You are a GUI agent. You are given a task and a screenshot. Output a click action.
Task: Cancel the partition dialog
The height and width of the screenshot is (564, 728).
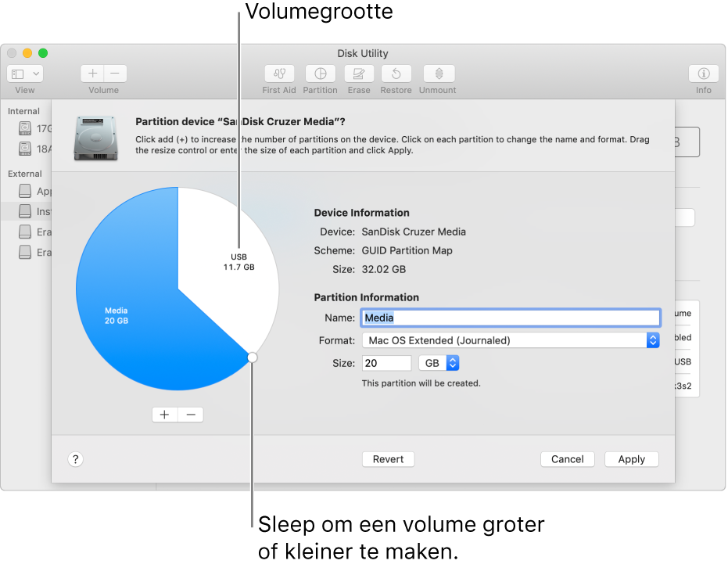pos(568,459)
